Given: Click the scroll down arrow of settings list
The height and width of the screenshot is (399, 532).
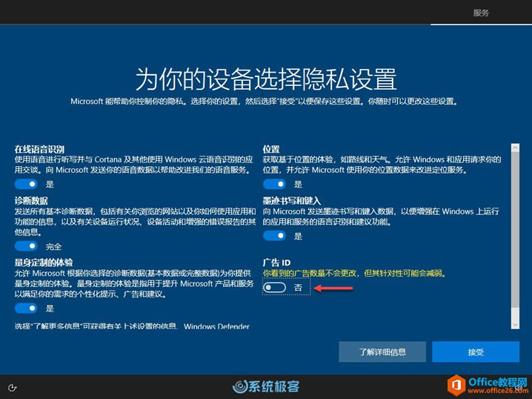Looking at the screenshot, I should pyautogui.click(x=515, y=325).
